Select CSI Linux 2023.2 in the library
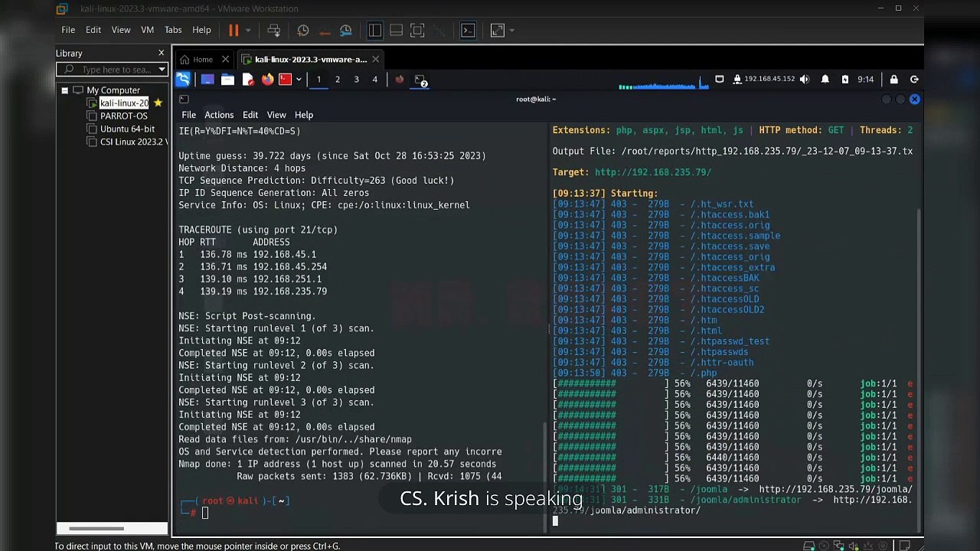 132,142
